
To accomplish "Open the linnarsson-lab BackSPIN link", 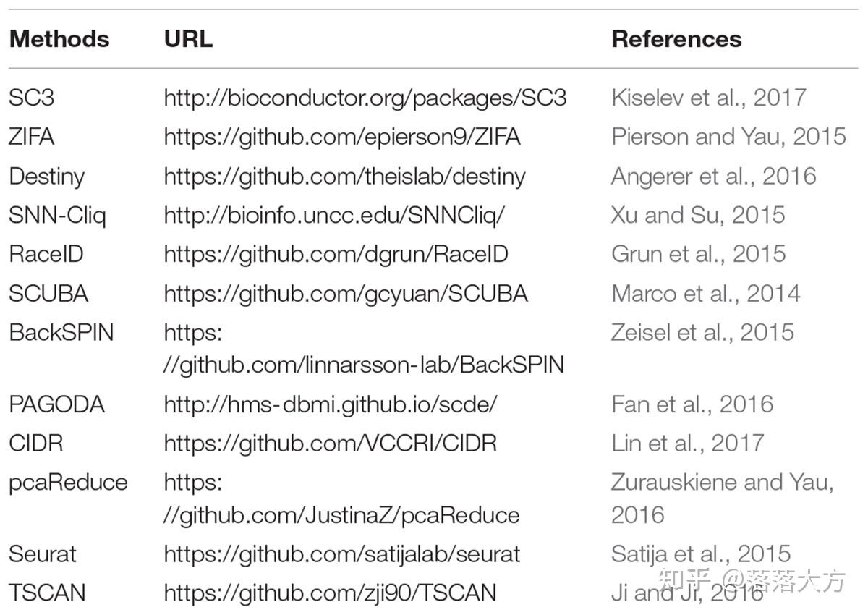I will 363,364.
